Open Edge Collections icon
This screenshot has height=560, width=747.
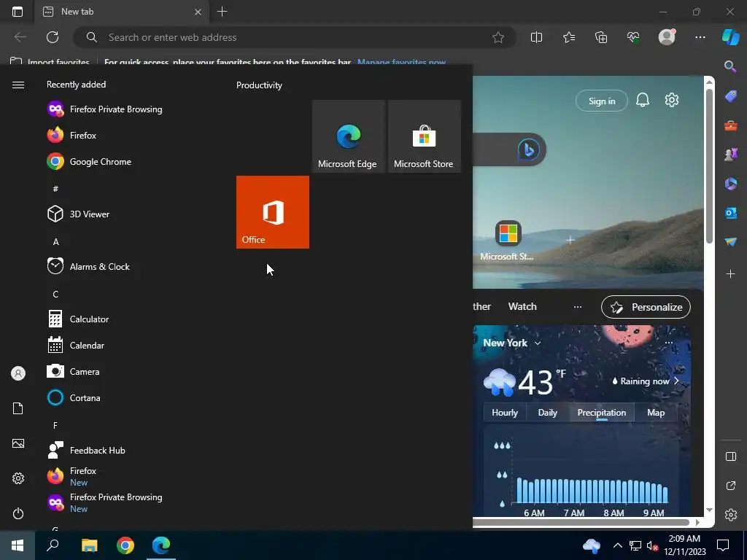[x=601, y=37]
